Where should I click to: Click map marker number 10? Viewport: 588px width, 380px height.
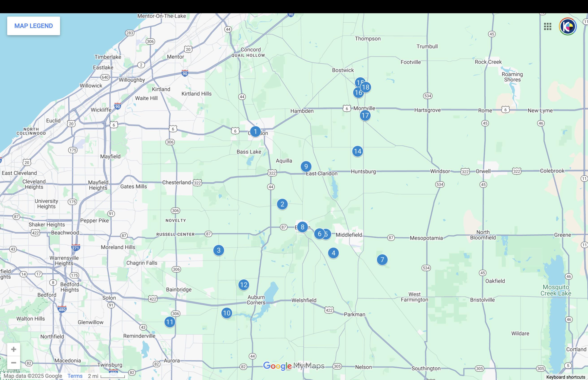(227, 313)
